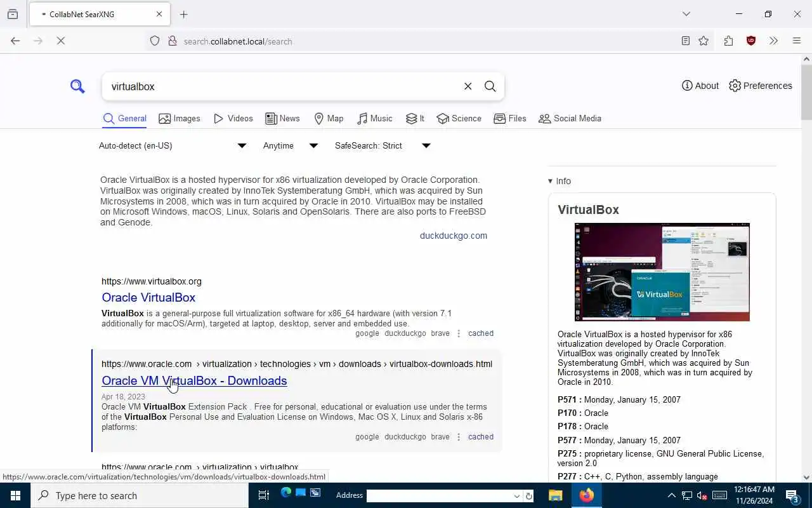The height and width of the screenshot is (508, 812).
Task: Switch to the Files tab
Action: pyautogui.click(x=510, y=119)
